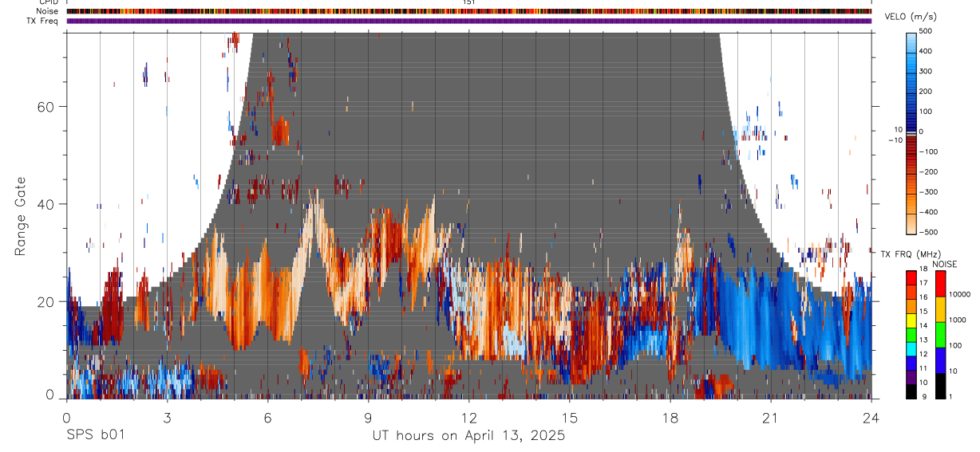This screenshot has width=980, height=452.
Task: Click the 'SPS b01' radar beam label
Action: click(x=95, y=435)
